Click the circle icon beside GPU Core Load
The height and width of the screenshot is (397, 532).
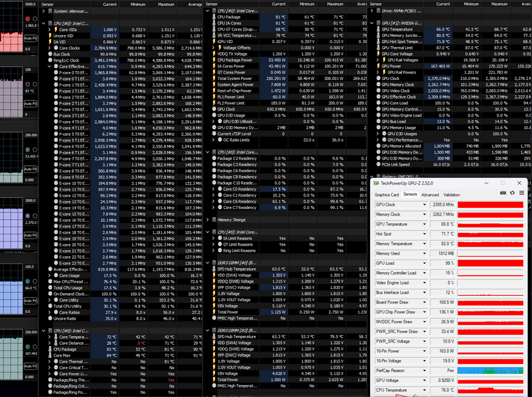point(378,103)
